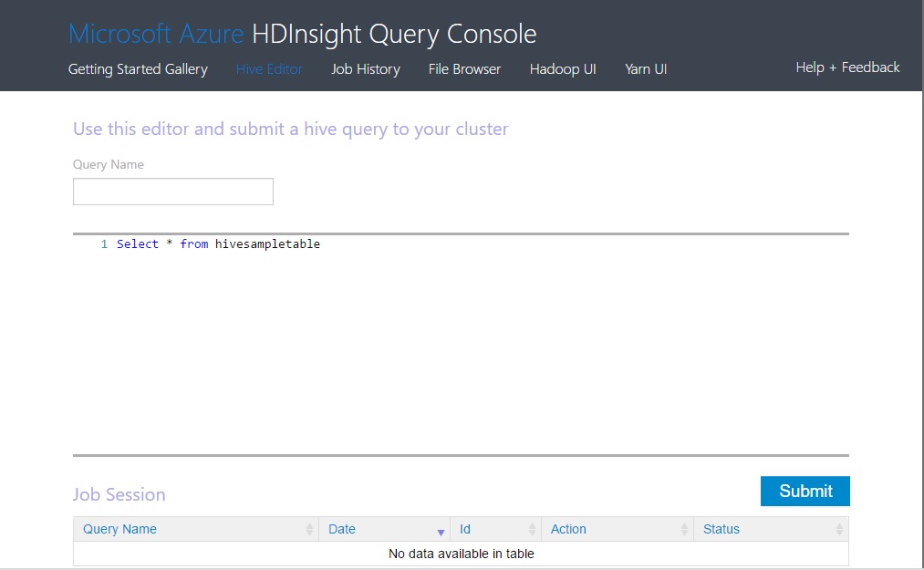Screen dimensions: 924x570
Task: Click the editor instruction heading text
Action: (x=291, y=130)
